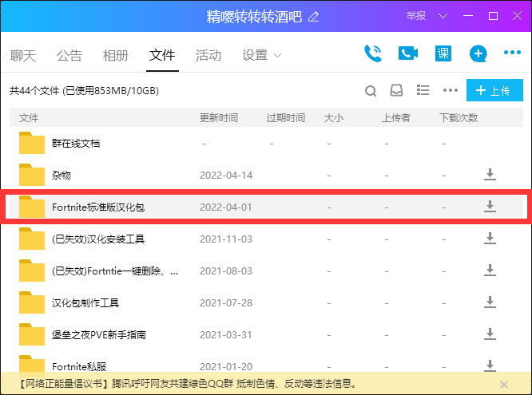Click the 举报 report link

[416, 16]
